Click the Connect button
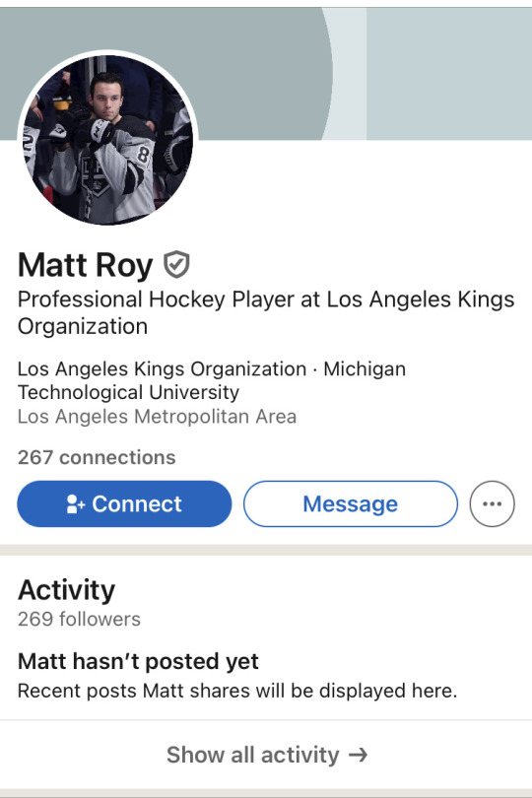 pos(124,503)
